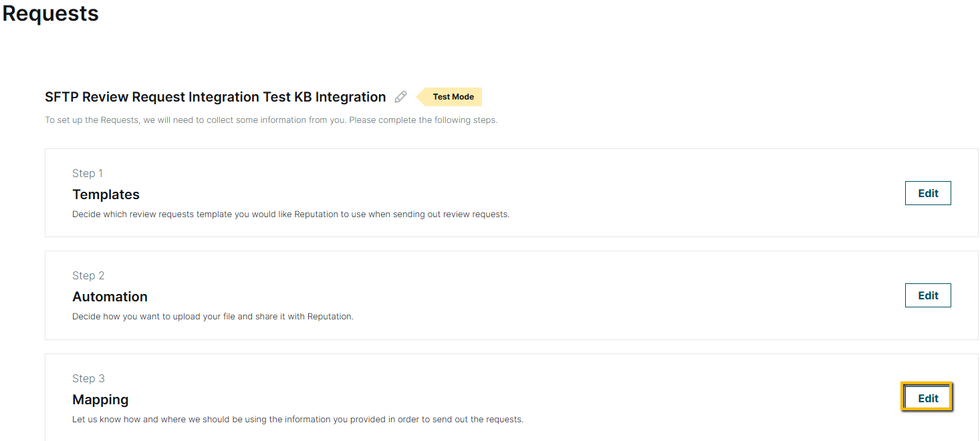Viewport: 980px width, 441px height.
Task: Select the Requests page heading
Action: 51,13
